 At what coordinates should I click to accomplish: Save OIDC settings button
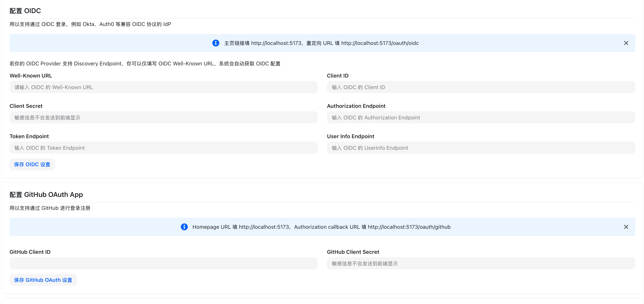32,164
